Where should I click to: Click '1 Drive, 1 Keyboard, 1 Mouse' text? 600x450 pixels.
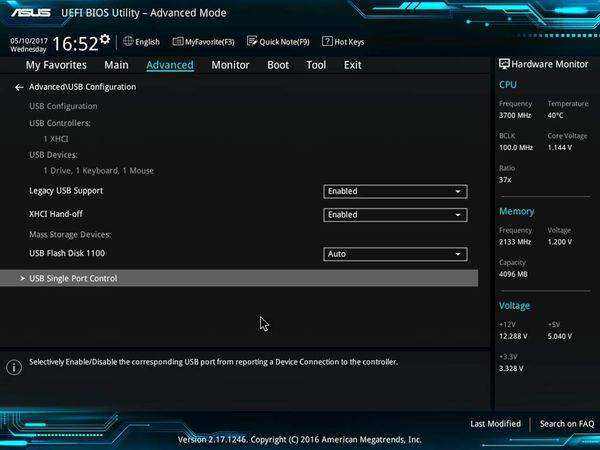(98, 171)
